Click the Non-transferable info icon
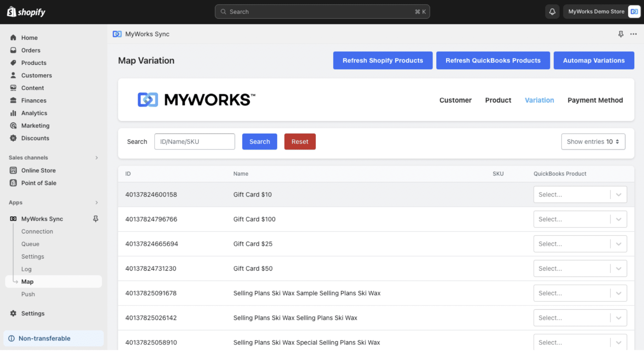 12,338
